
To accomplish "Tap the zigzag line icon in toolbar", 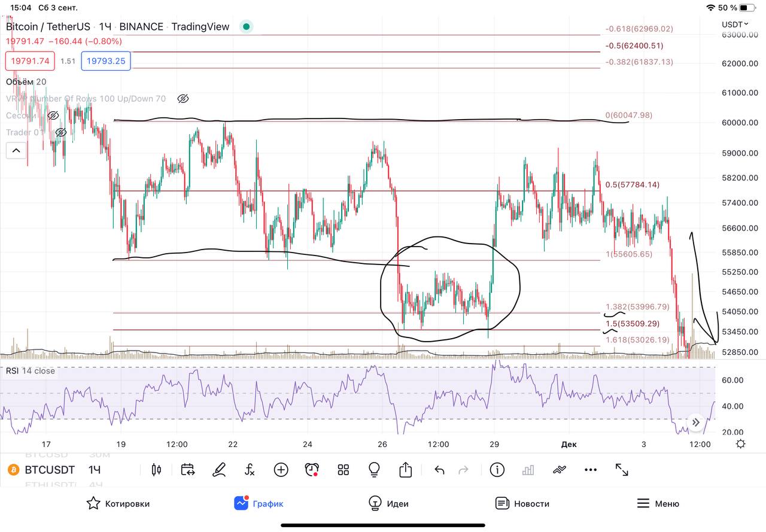I will [560, 470].
